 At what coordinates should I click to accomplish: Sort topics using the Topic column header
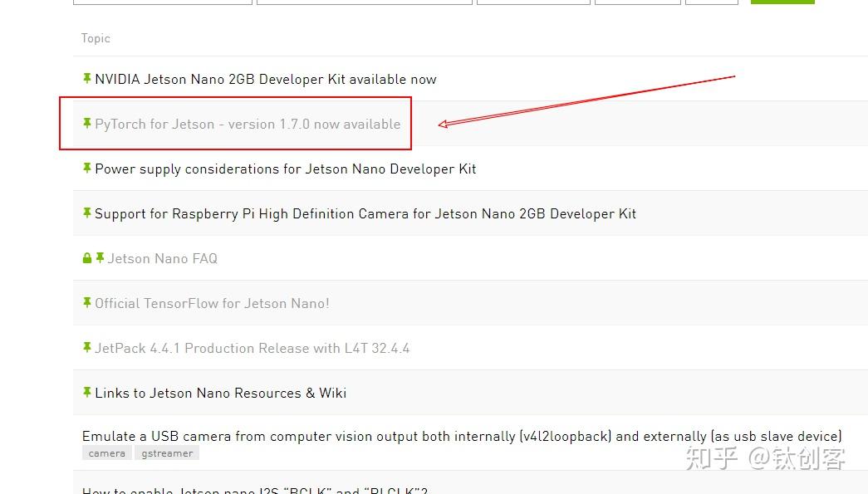(x=96, y=38)
